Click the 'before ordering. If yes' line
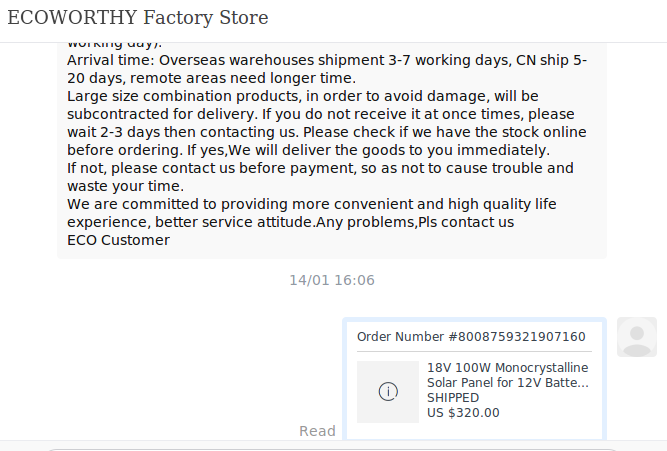This screenshot has height=451, width=667. (308, 150)
